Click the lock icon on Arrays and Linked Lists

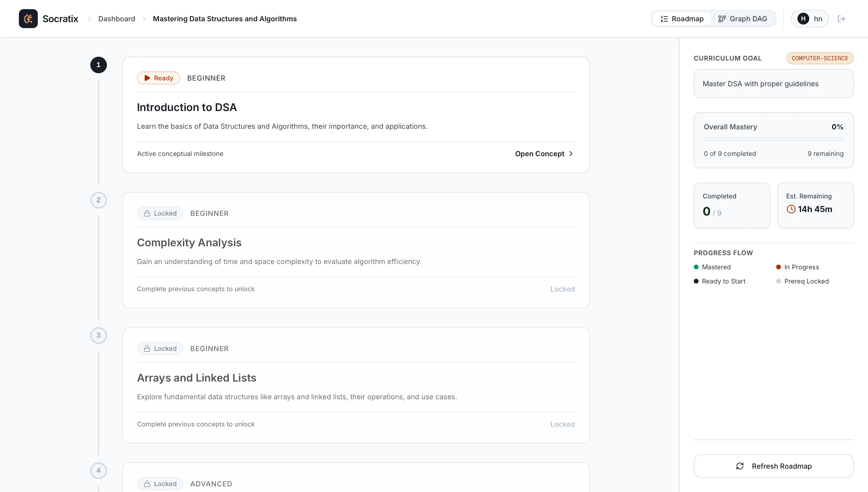[x=147, y=348]
